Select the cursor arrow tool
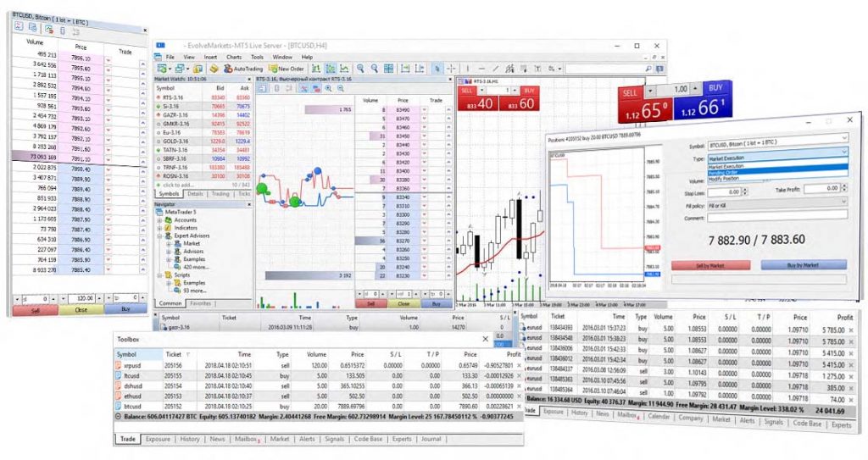The height and width of the screenshot is (460, 868). pyautogui.click(x=437, y=69)
